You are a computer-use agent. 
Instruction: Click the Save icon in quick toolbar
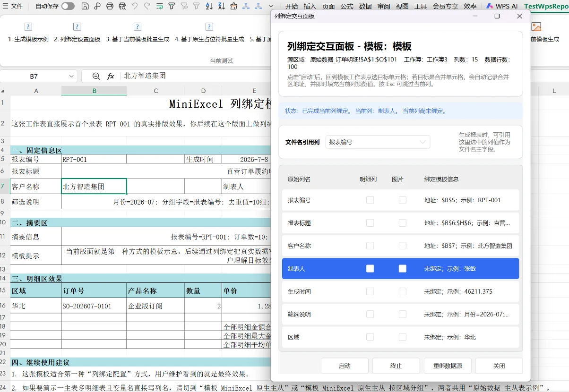(85, 6)
